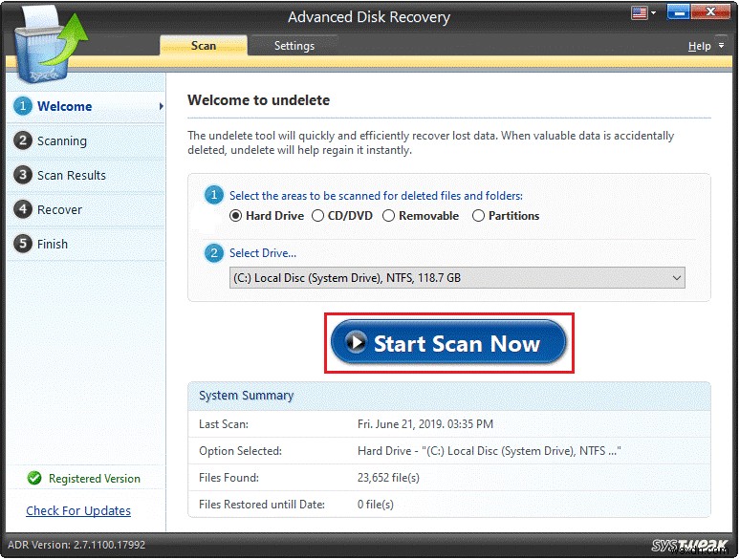Click the US flag language icon
This screenshot has width=740, height=560.
[640, 12]
